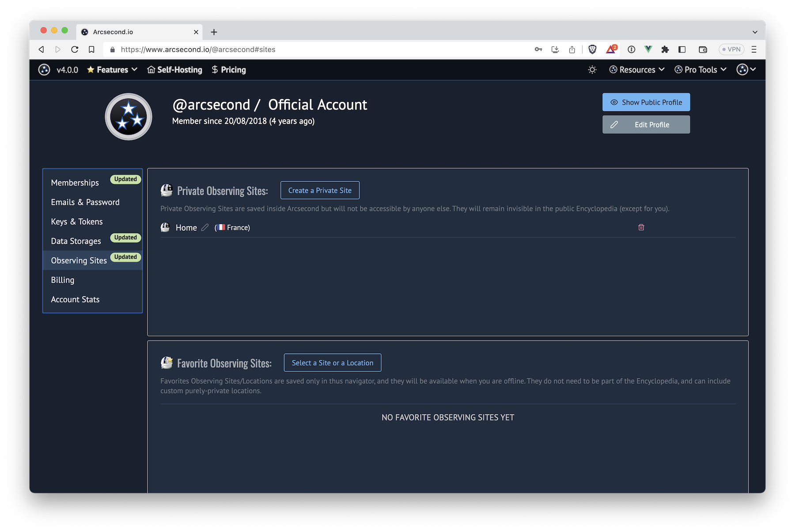The height and width of the screenshot is (532, 795).
Task: Click the delete trash icon for the Home site
Action: tap(641, 227)
